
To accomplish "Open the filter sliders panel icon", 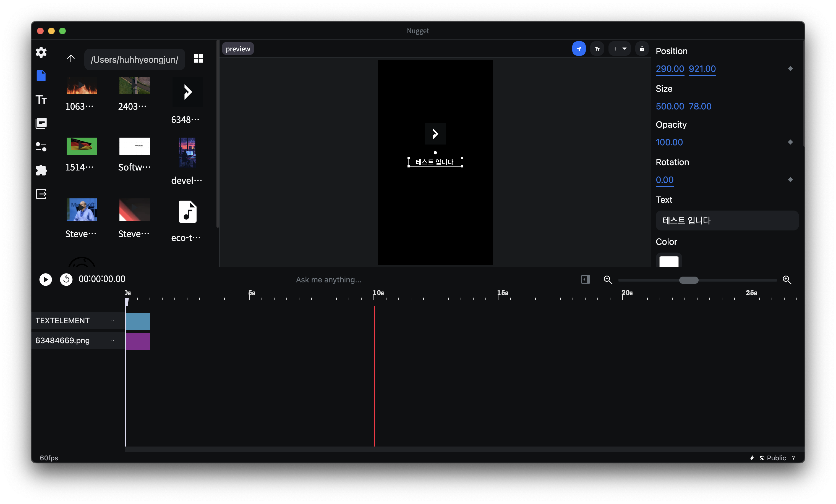I will (x=41, y=146).
